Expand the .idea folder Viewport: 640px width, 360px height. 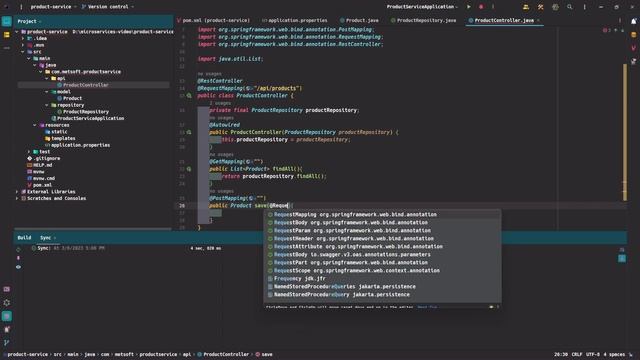(x=23, y=38)
